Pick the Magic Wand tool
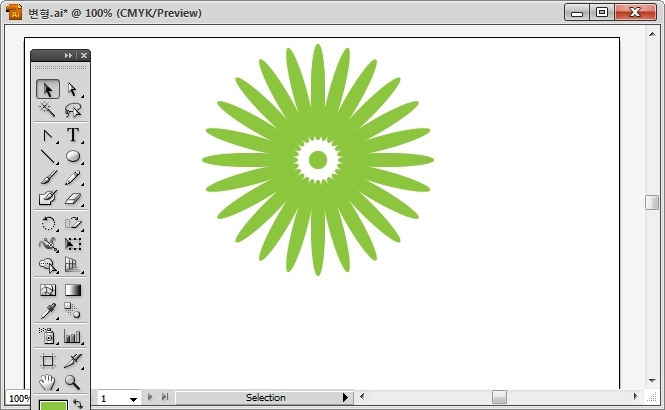The height and width of the screenshot is (410, 665). [x=48, y=109]
